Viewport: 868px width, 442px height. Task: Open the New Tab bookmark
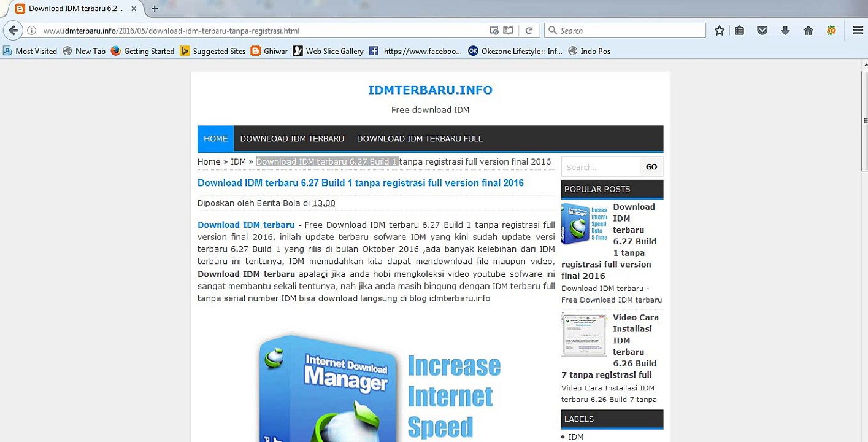pyautogui.click(x=84, y=51)
